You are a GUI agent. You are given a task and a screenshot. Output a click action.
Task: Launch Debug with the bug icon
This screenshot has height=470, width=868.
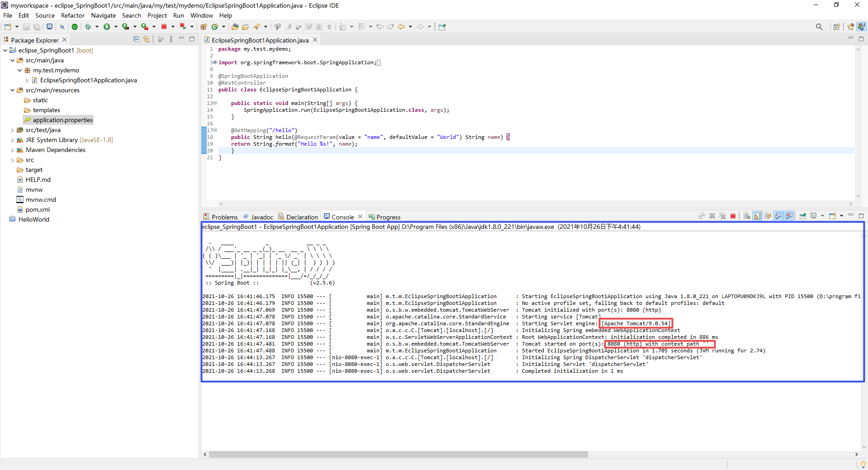(x=88, y=27)
